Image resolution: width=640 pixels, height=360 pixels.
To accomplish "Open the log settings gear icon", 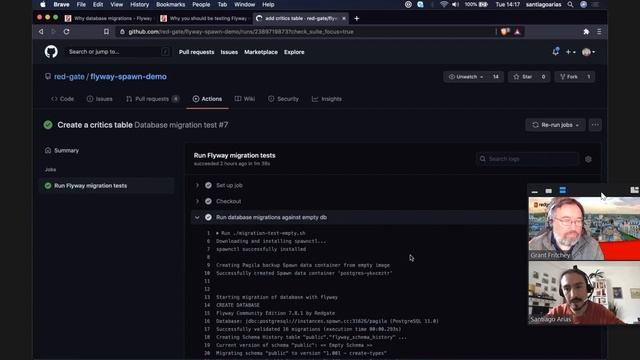I will 588,159.
